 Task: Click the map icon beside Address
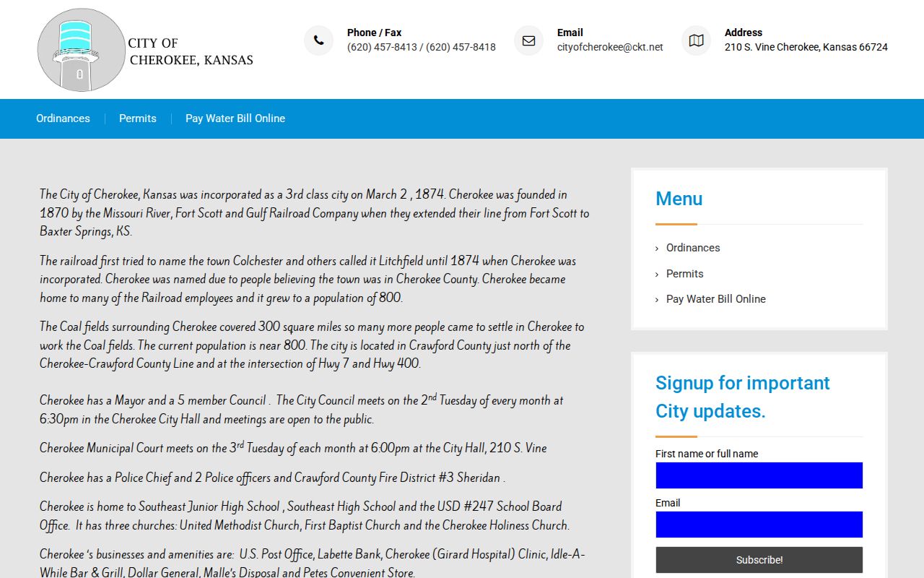click(x=696, y=40)
